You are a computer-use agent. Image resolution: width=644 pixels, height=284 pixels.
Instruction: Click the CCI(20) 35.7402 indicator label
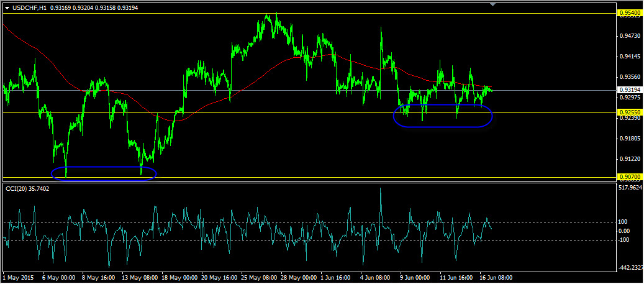27,188
